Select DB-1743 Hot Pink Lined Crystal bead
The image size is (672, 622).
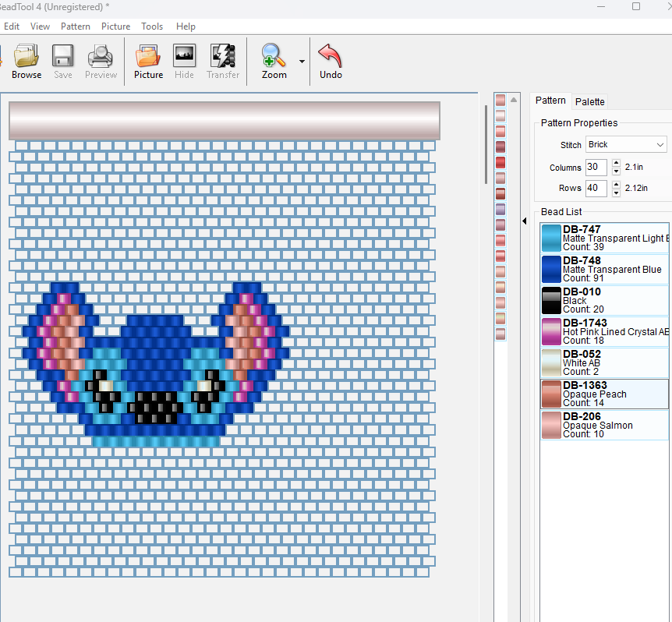click(605, 331)
